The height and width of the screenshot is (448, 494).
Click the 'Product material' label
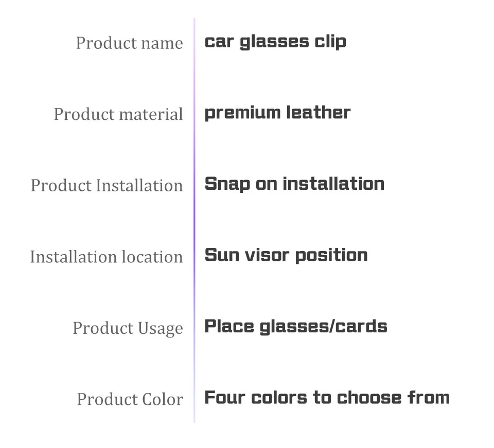pyautogui.click(x=118, y=114)
